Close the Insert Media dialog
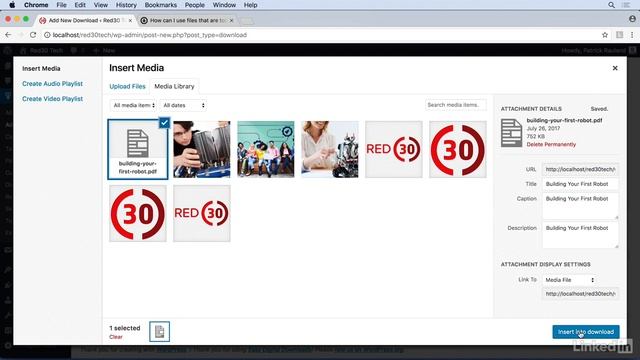 [615, 68]
